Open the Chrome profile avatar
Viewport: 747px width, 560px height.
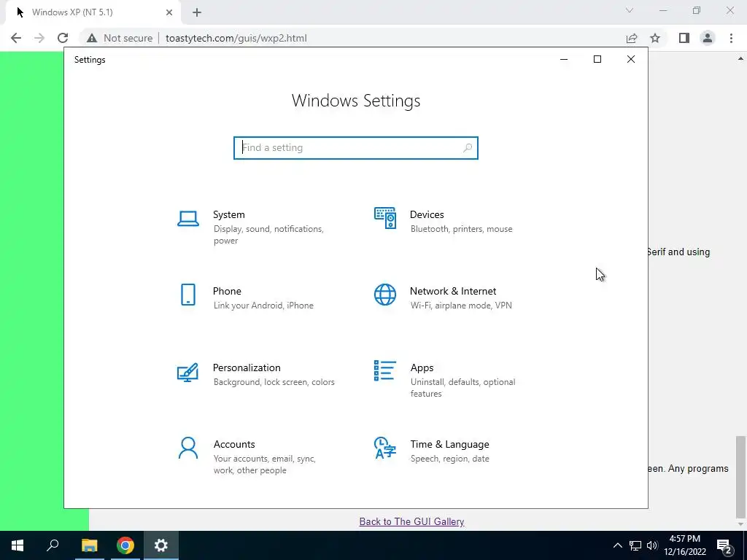pos(708,38)
